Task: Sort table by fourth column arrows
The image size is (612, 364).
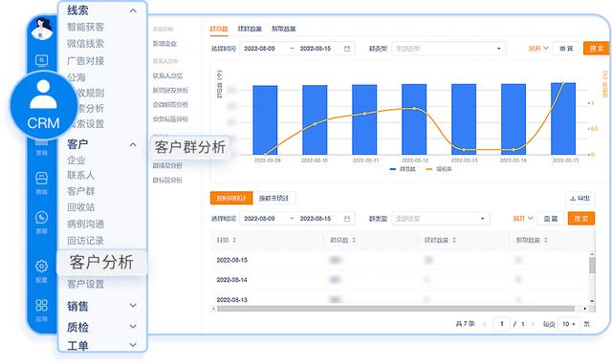Action: tap(546, 240)
